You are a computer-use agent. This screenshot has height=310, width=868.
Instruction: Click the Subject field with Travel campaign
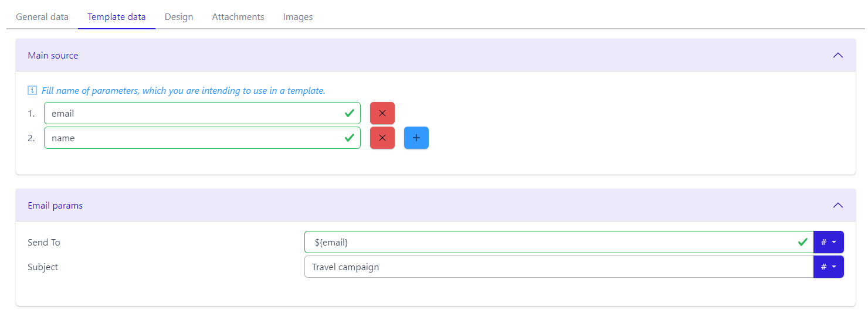pos(559,267)
